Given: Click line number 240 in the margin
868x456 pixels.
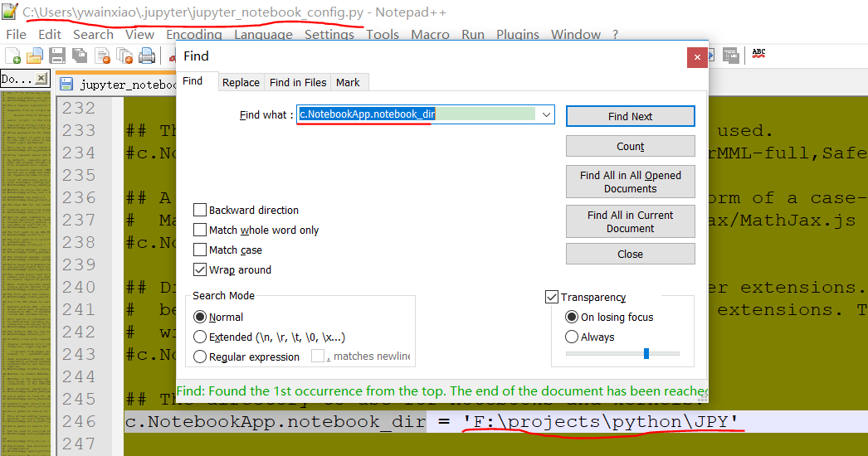Looking at the screenshot, I should tap(79, 287).
